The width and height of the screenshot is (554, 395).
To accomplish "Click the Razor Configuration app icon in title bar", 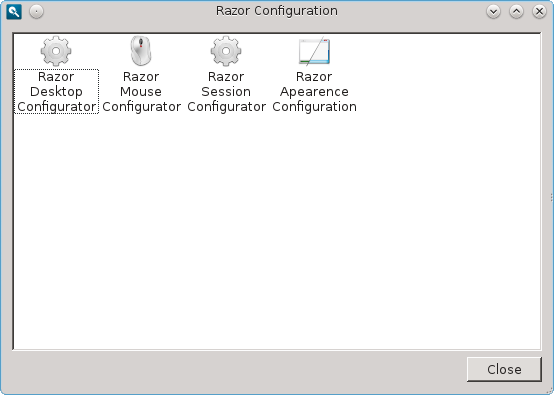I will point(14,12).
